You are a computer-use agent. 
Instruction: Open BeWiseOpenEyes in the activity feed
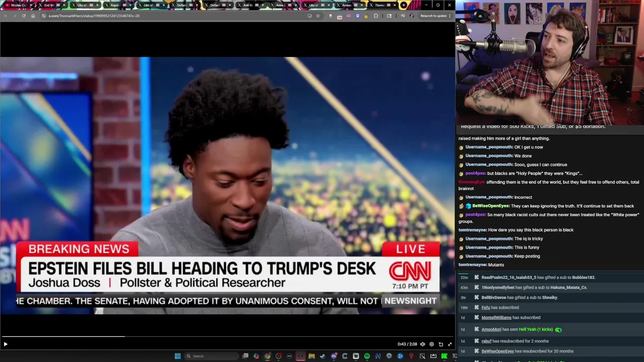[498, 351]
